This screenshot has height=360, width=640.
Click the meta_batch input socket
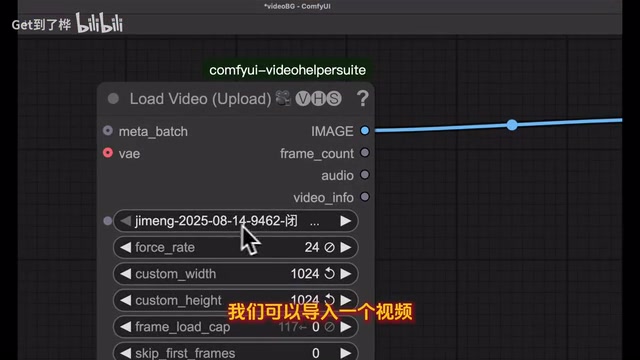coord(108,131)
